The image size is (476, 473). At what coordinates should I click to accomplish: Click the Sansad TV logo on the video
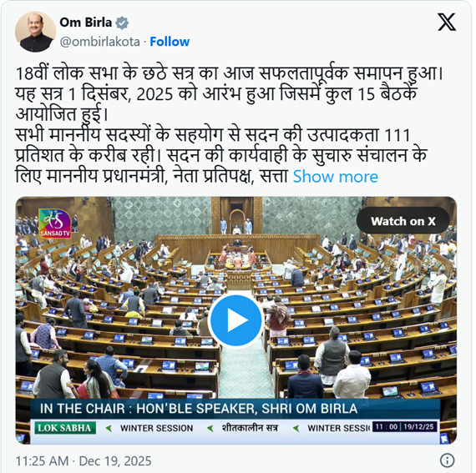click(54, 224)
